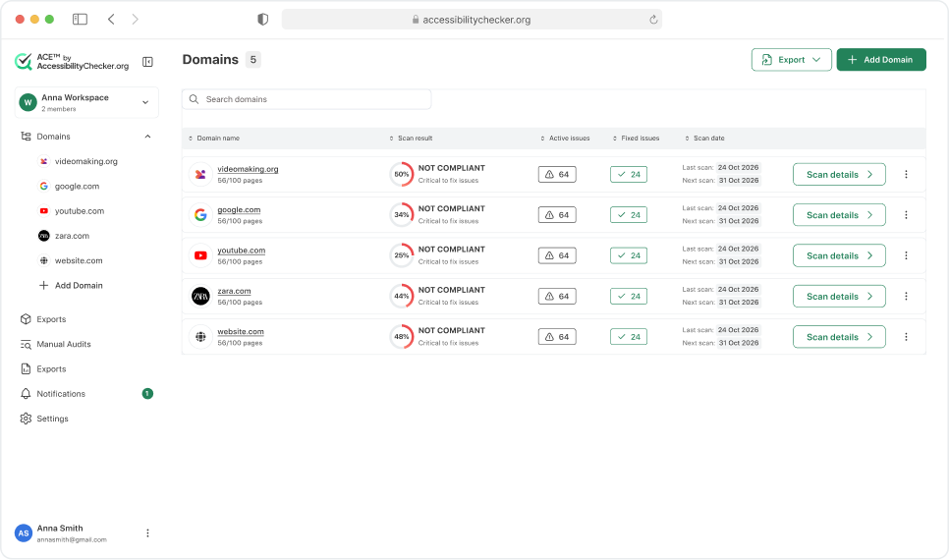Collapse the Domains tree section
The height and width of the screenshot is (560, 949).
[147, 137]
